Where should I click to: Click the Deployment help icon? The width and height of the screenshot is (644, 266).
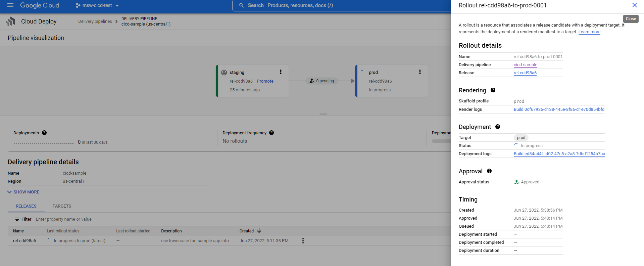498,127
